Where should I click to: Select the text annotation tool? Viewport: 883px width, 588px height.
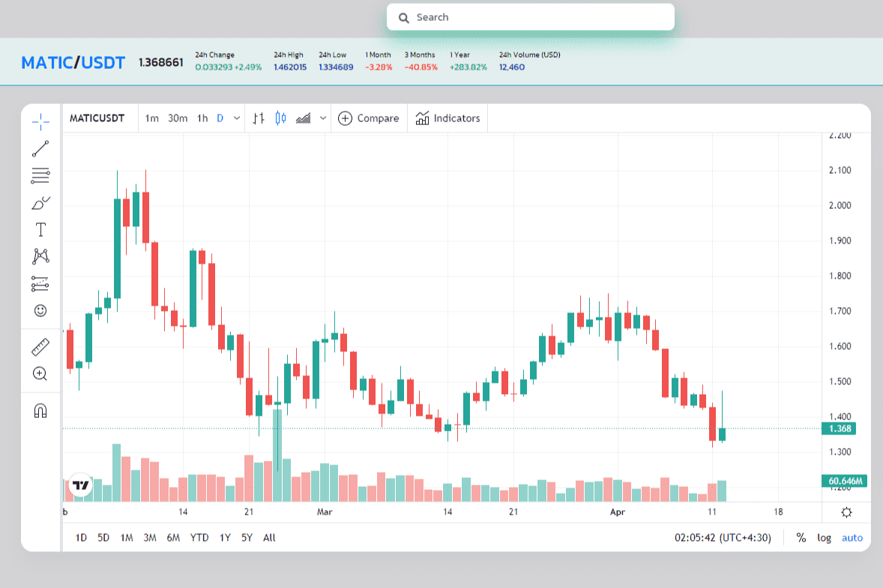point(40,229)
